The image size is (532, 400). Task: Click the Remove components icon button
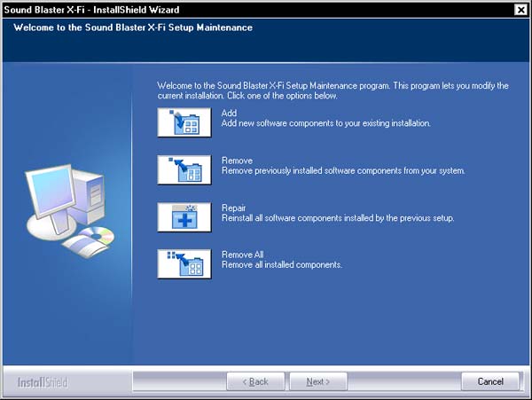pyautogui.click(x=184, y=169)
